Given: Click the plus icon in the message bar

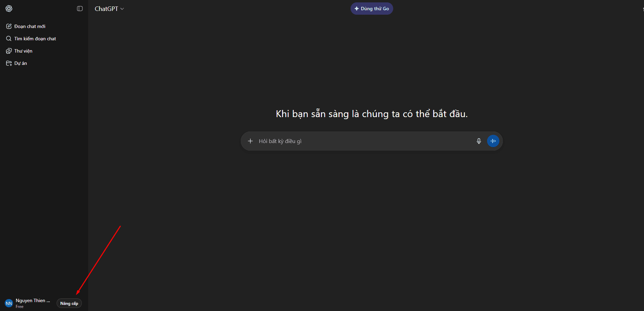Looking at the screenshot, I should [x=250, y=141].
